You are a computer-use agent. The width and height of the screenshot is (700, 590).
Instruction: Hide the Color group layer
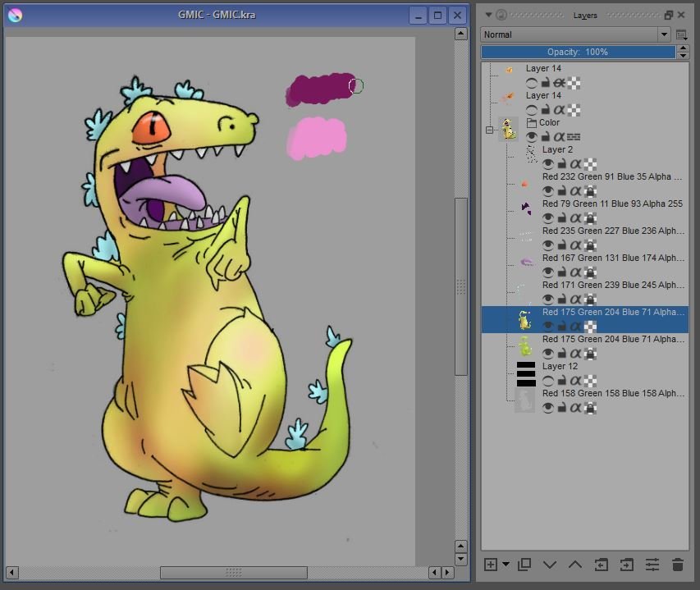pyautogui.click(x=531, y=137)
